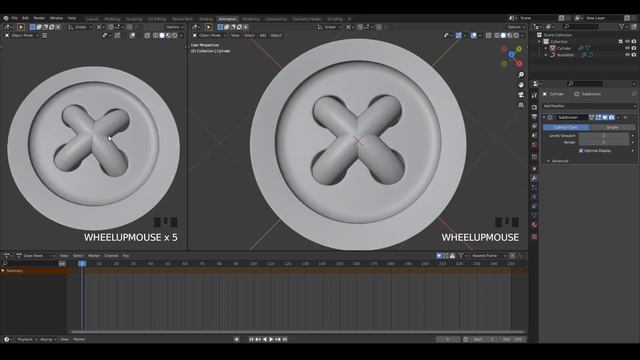640x360 pixels.
Task: Collapse the Subdivision modifier panel
Action: pyautogui.click(x=544, y=118)
